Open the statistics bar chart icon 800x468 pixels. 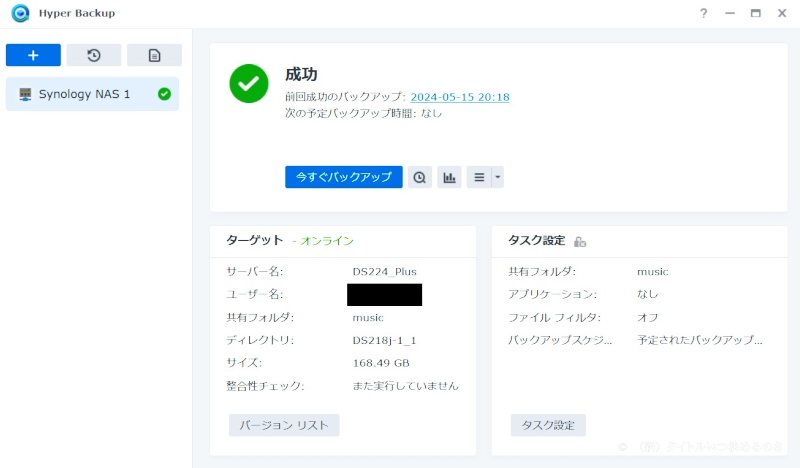449,177
